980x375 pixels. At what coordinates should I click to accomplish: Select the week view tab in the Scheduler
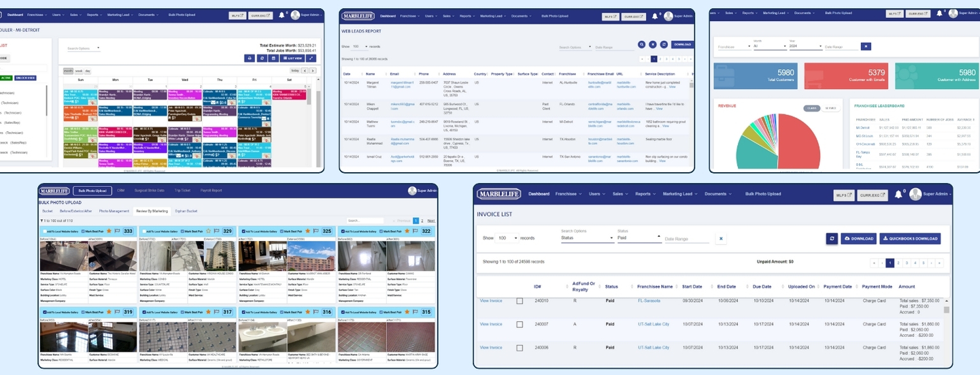pos(78,71)
